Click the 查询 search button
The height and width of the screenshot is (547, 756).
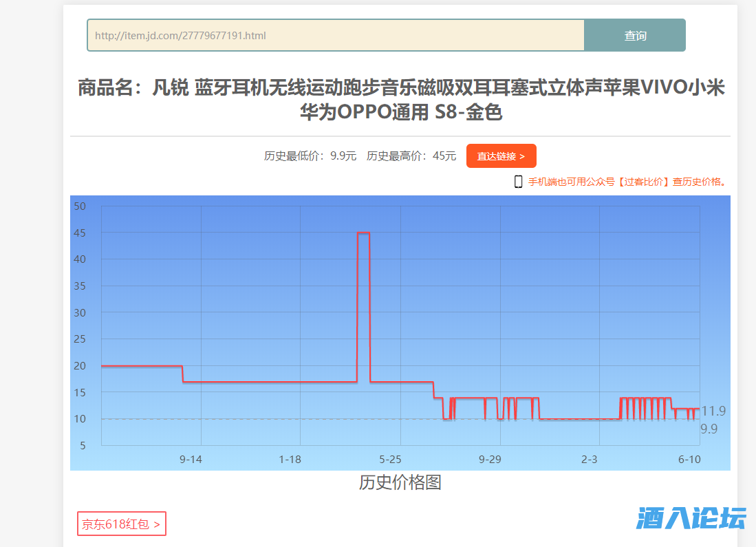[635, 35]
